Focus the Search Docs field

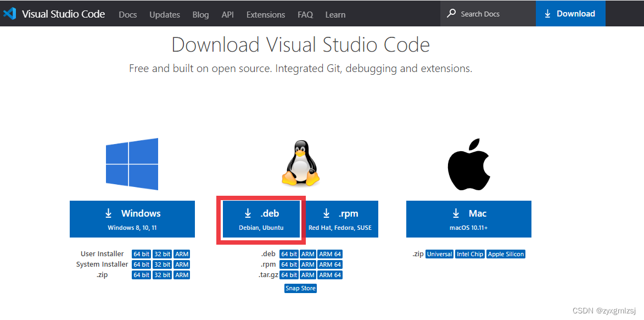[x=488, y=14]
